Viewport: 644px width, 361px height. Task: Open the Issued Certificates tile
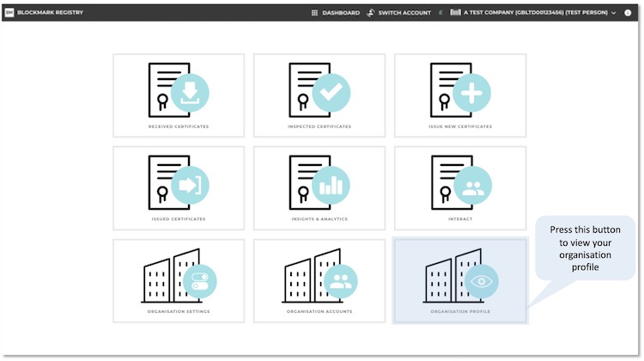tap(178, 187)
